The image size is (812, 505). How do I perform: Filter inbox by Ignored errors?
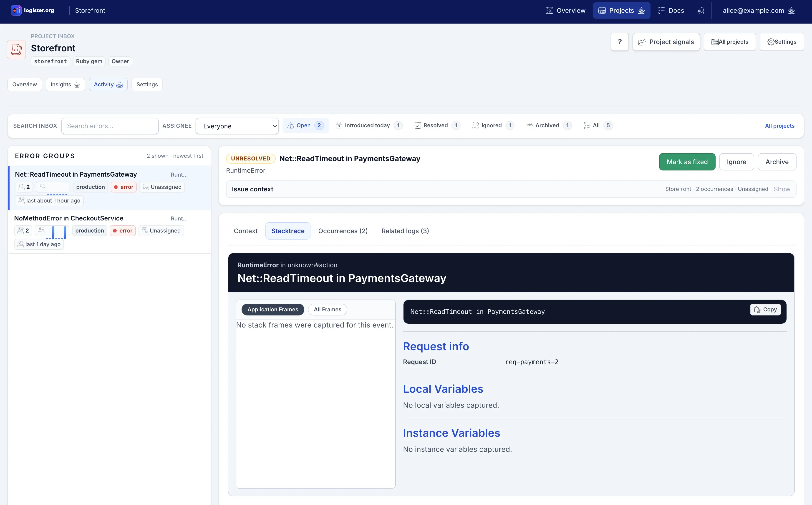tap(493, 125)
